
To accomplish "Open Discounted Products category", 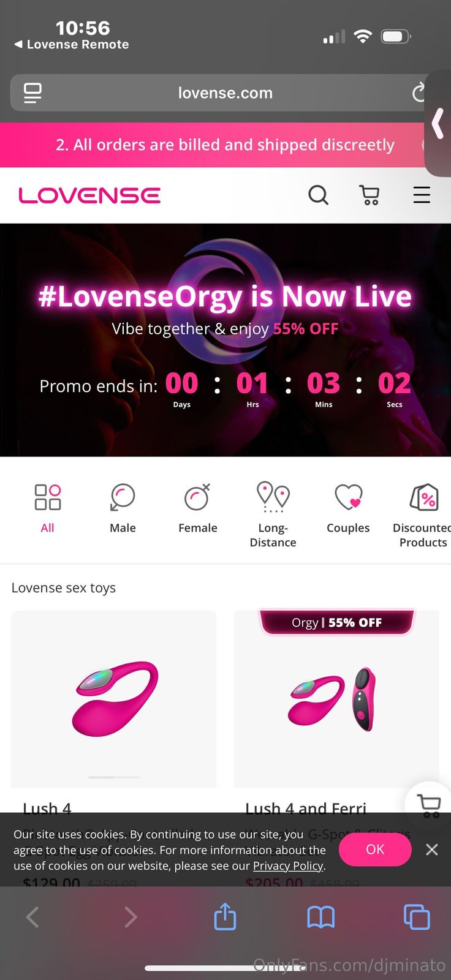I will (x=423, y=514).
